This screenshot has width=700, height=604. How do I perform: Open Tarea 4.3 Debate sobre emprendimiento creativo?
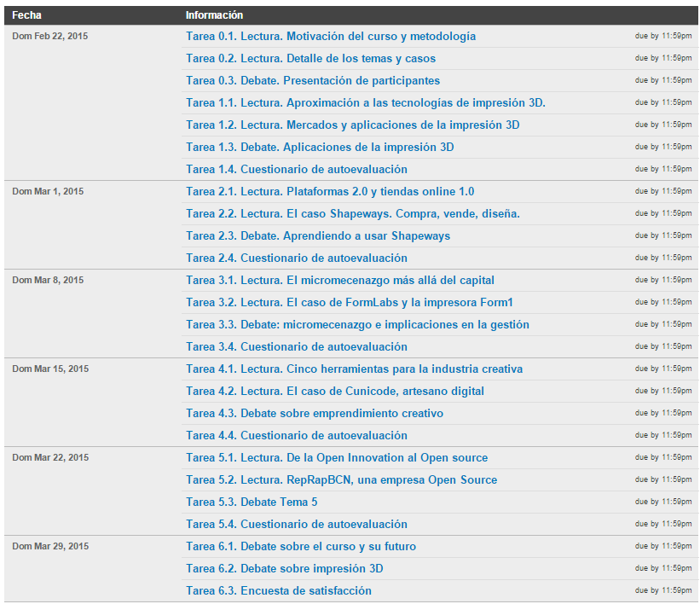pos(315,414)
